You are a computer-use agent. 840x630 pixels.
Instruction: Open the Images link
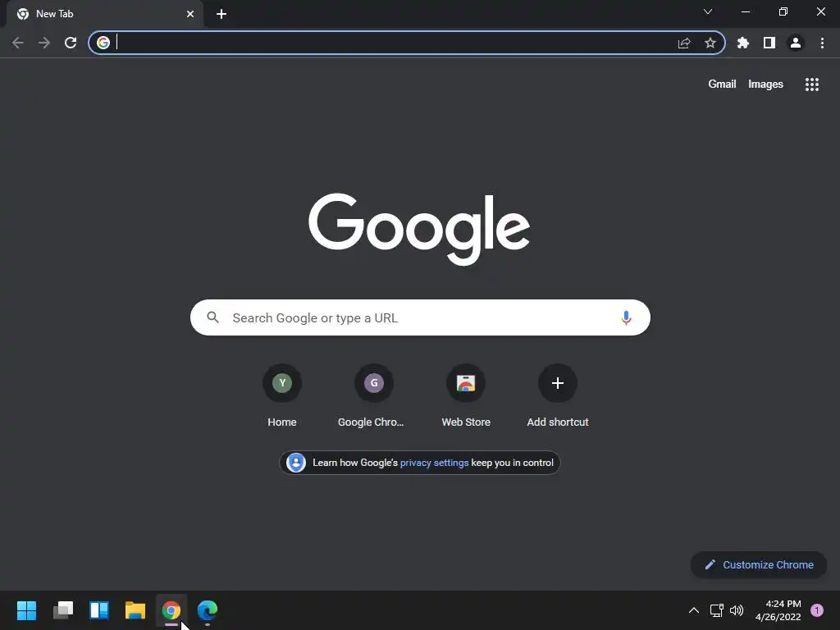point(765,84)
